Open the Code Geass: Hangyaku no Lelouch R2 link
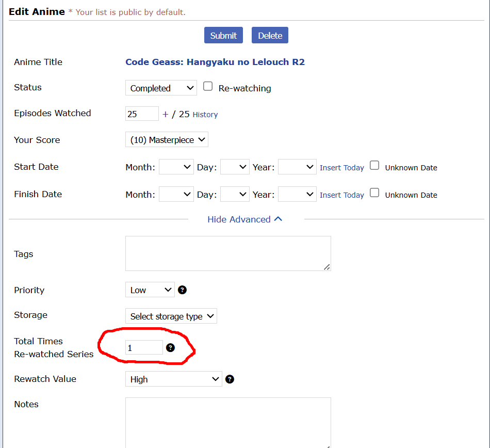 (x=215, y=62)
